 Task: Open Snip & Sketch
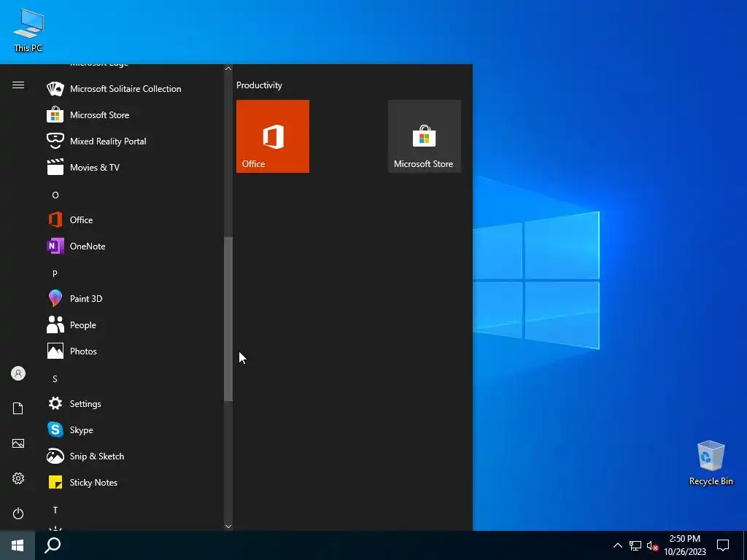[133, 456]
